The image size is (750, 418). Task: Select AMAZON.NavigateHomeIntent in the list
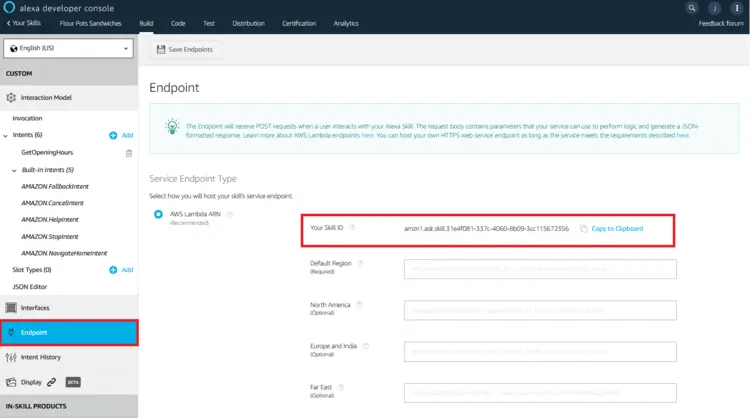coord(64,253)
